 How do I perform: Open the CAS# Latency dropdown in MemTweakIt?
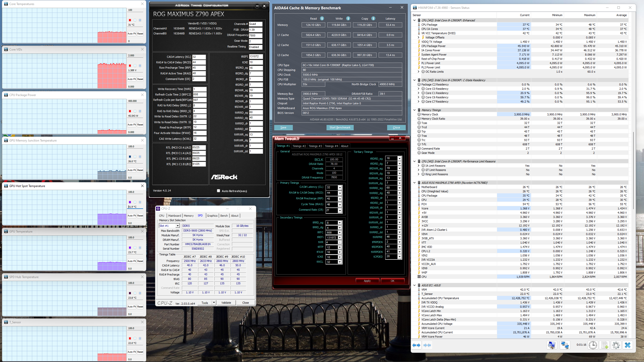340,188
